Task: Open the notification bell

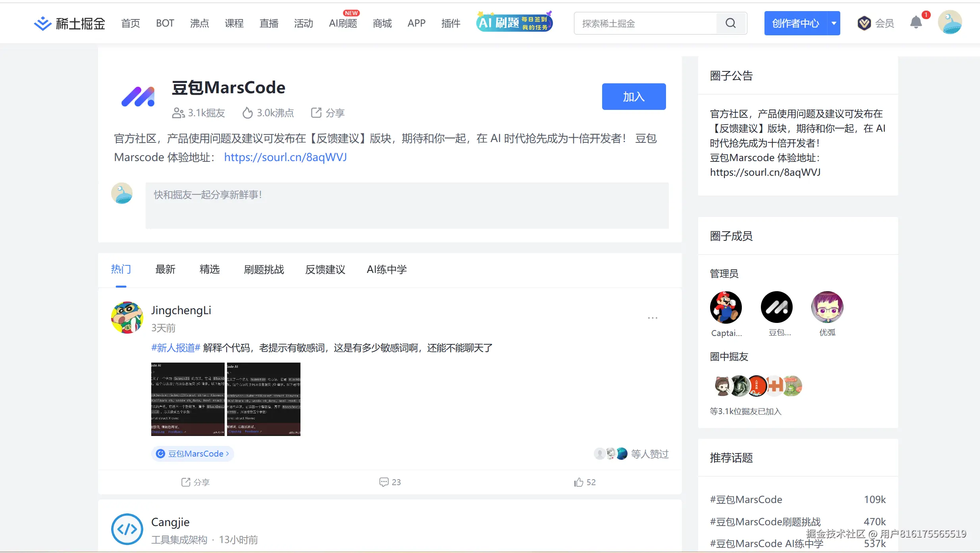Action: (916, 23)
